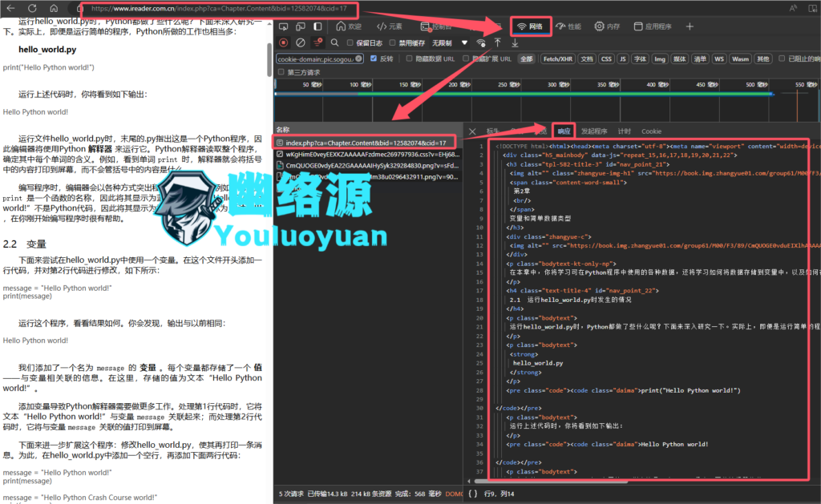Click the export HAR download arrow icon
The height and width of the screenshot is (504, 821).
click(x=515, y=42)
